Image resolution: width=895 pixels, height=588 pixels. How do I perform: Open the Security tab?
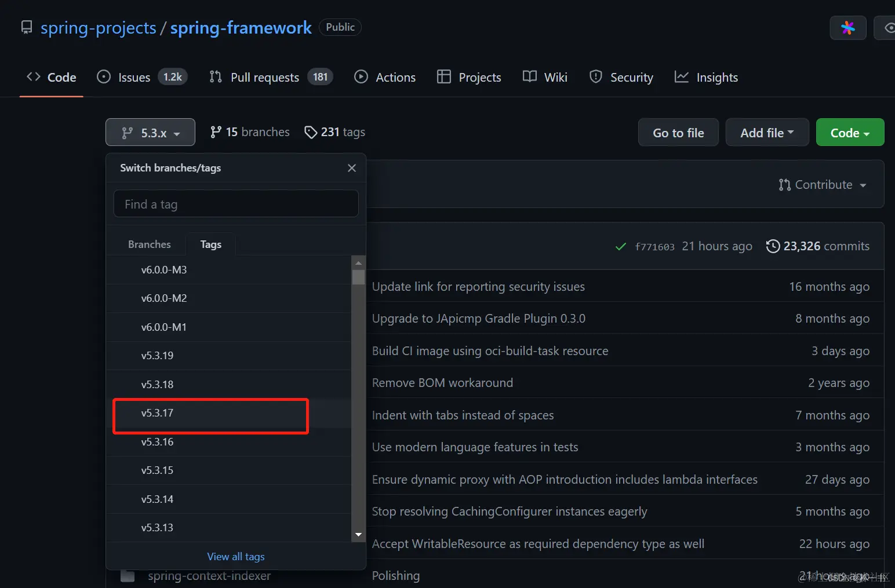(621, 77)
